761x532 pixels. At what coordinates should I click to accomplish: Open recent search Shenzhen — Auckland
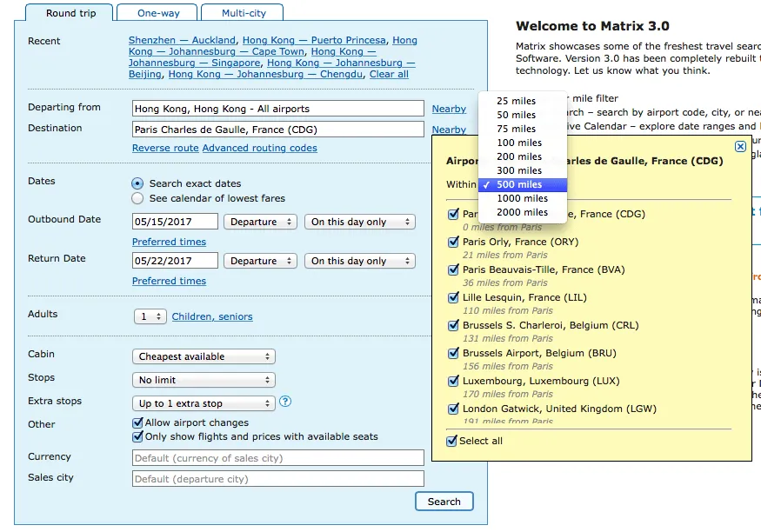182,40
